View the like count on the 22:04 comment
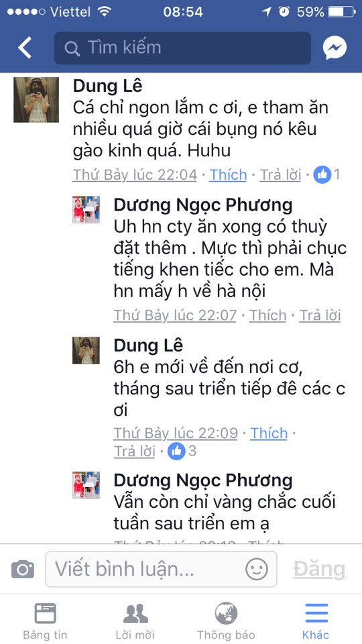 (x=327, y=175)
